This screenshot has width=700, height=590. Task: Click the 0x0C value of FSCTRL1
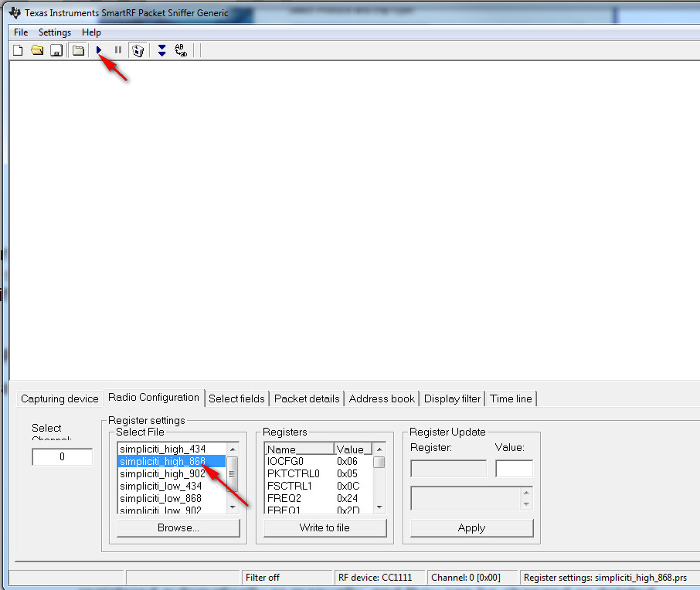coord(348,486)
